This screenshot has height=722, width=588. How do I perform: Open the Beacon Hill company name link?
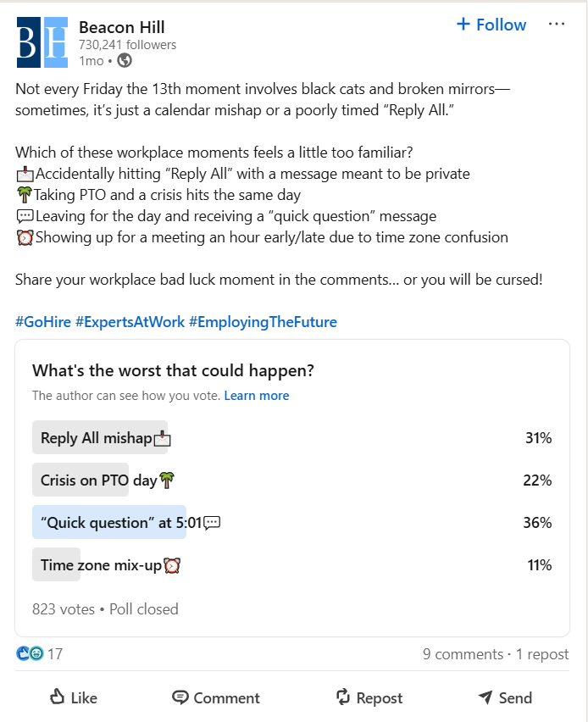tap(121, 27)
